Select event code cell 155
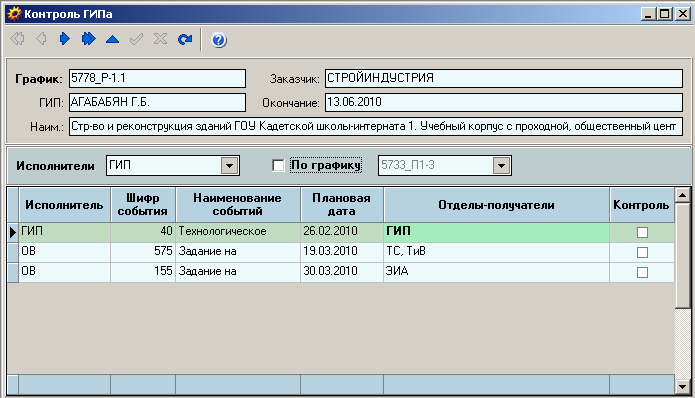Image resolution: width=695 pixels, height=398 pixels. 143,272
